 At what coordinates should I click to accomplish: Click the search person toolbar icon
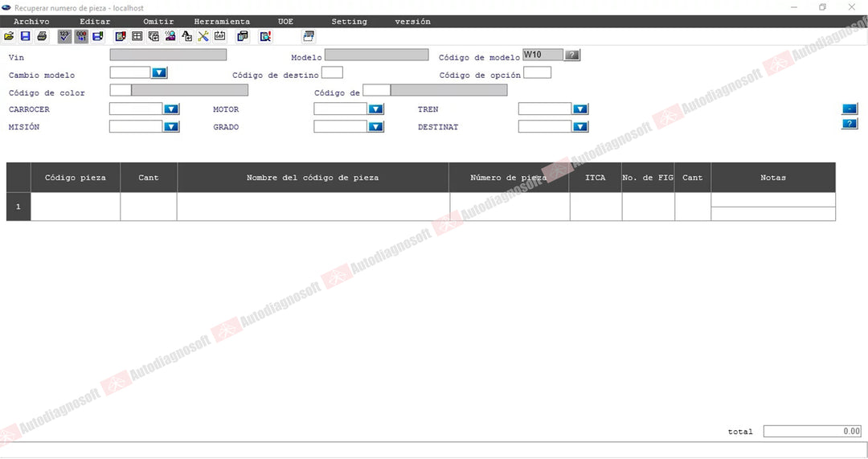170,36
